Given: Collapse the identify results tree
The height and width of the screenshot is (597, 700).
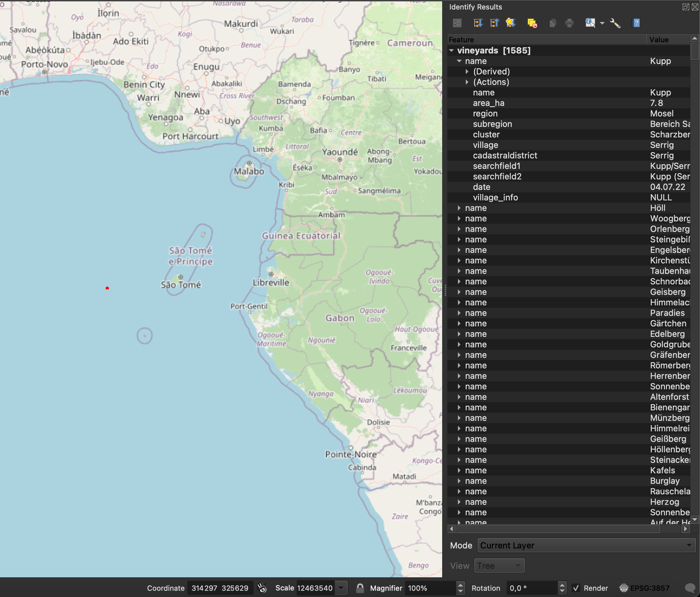Looking at the screenshot, I should (494, 23).
